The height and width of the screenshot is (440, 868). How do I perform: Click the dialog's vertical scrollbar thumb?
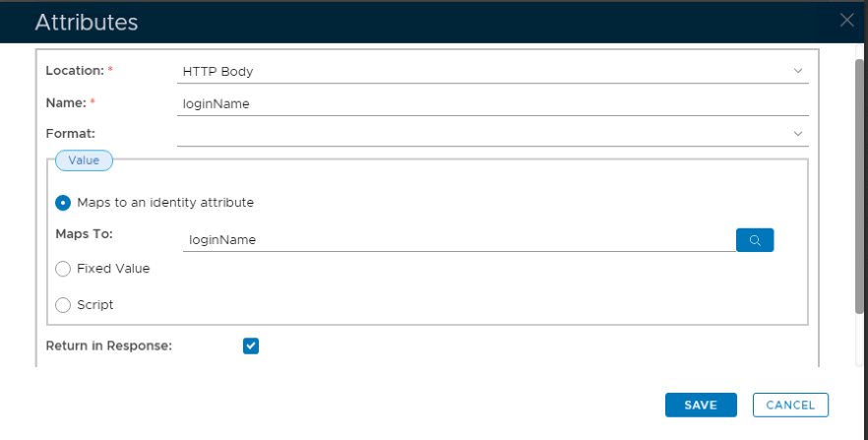[859, 187]
